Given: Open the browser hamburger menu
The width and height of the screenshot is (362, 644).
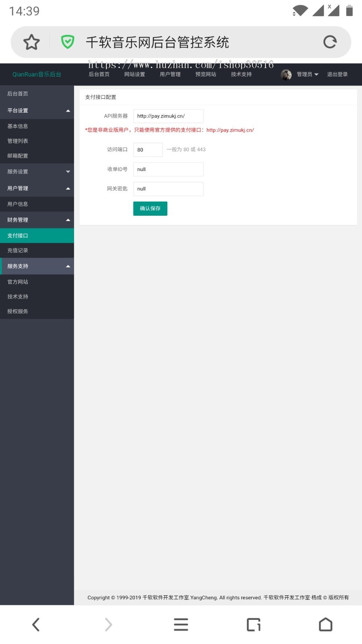Looking at the screenshot, I should point(181,625).
